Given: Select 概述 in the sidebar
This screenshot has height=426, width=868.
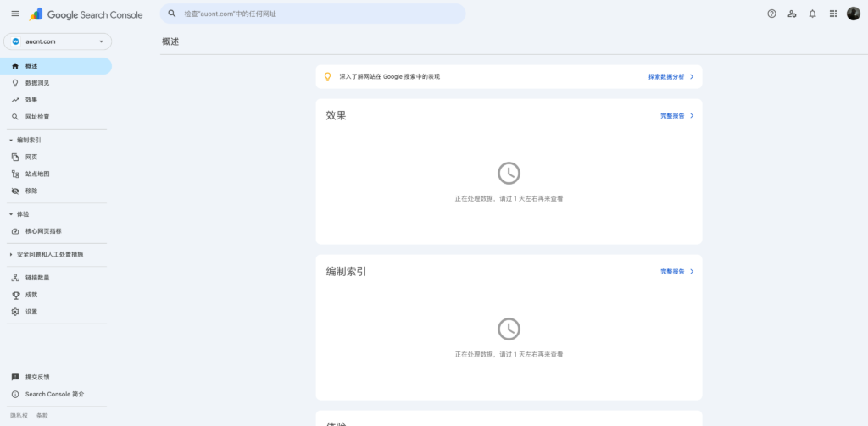Looking at the screenshot, I should pyautogui.click(x=56, y=66).
